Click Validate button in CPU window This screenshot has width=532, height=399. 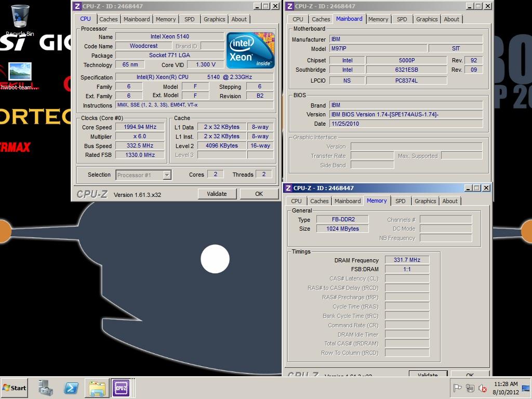tap(217, 194)
